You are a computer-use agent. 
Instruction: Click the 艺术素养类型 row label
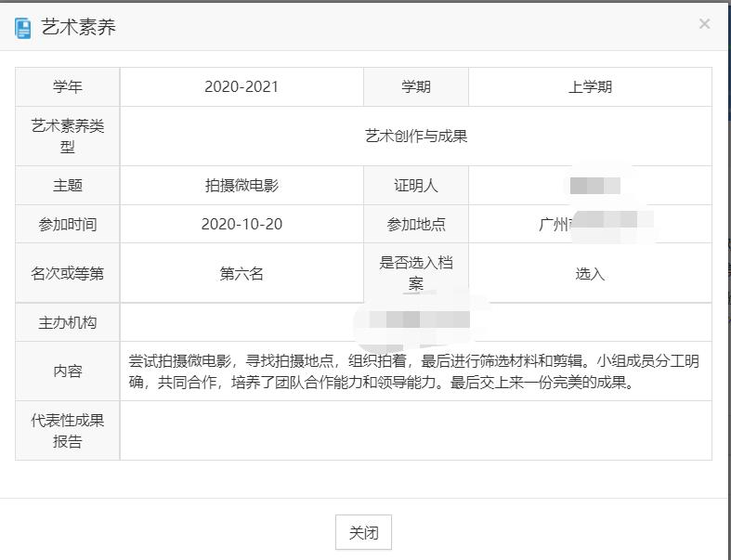pyautogui.click(x=68, y=137)
